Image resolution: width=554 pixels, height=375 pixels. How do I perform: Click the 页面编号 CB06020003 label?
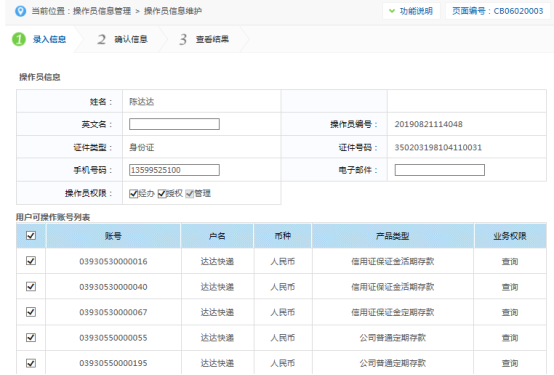[497, 11]
